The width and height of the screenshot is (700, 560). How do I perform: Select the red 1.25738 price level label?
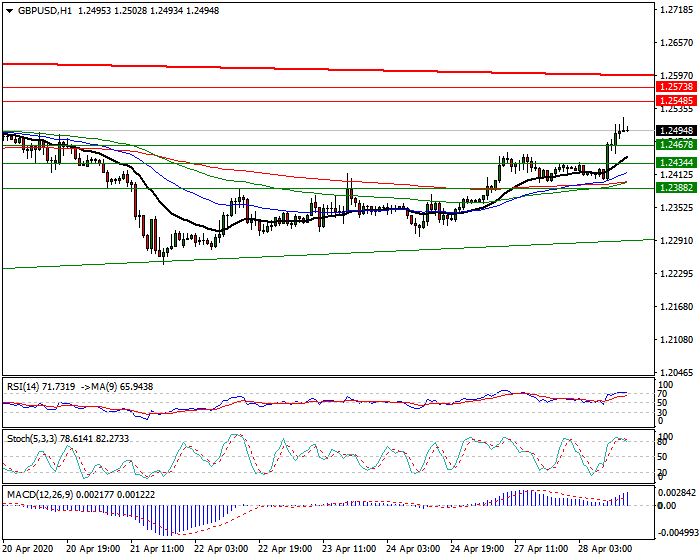(677, 87)
